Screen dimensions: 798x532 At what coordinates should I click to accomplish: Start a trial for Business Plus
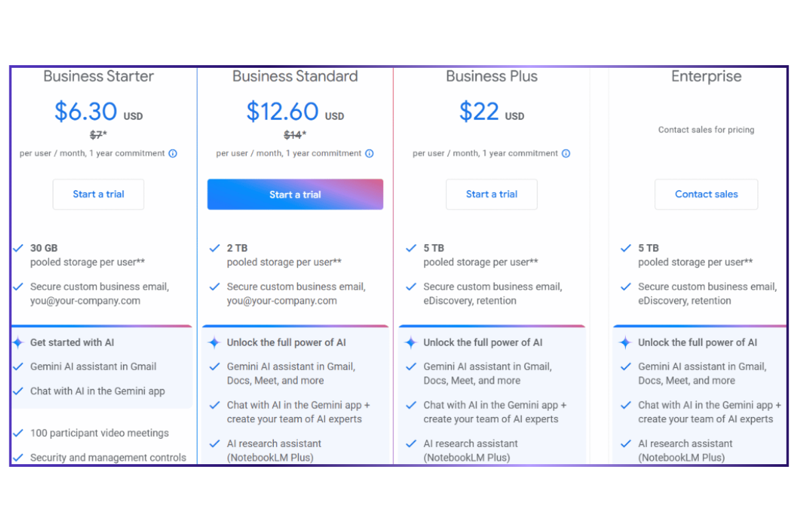pos(491,194)
